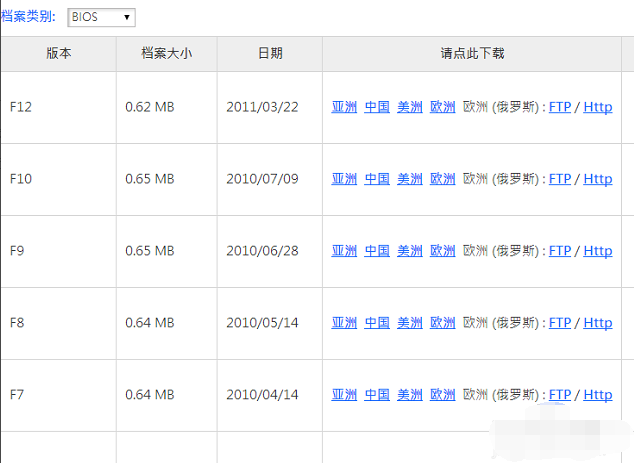
Task: Download F7 via the FTP link
Action: click(560, 395)
